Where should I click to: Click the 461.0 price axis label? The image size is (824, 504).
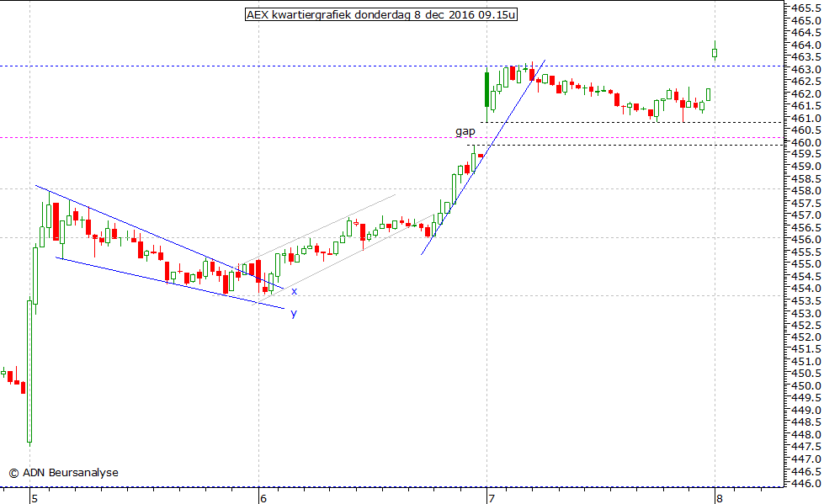pos(805,118)
